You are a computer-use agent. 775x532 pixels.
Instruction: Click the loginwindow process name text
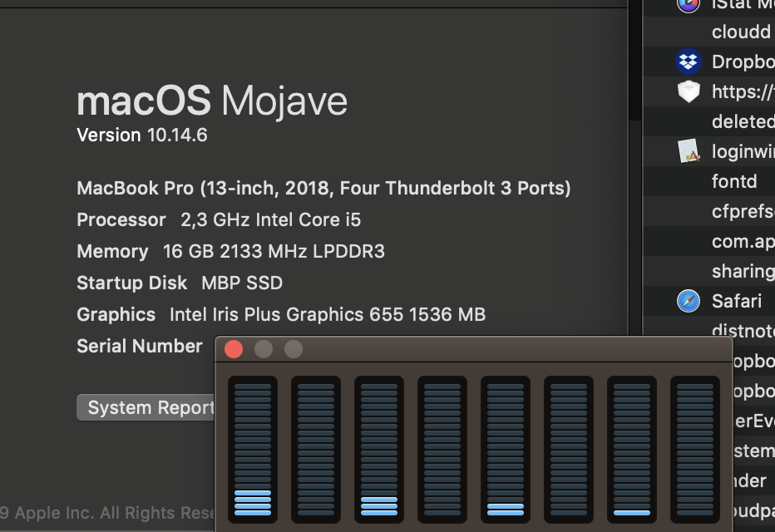743,151
